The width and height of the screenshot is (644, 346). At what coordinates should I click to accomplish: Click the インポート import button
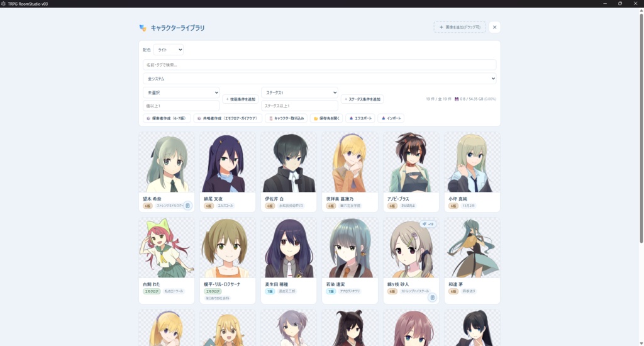(x=391, y=118)
